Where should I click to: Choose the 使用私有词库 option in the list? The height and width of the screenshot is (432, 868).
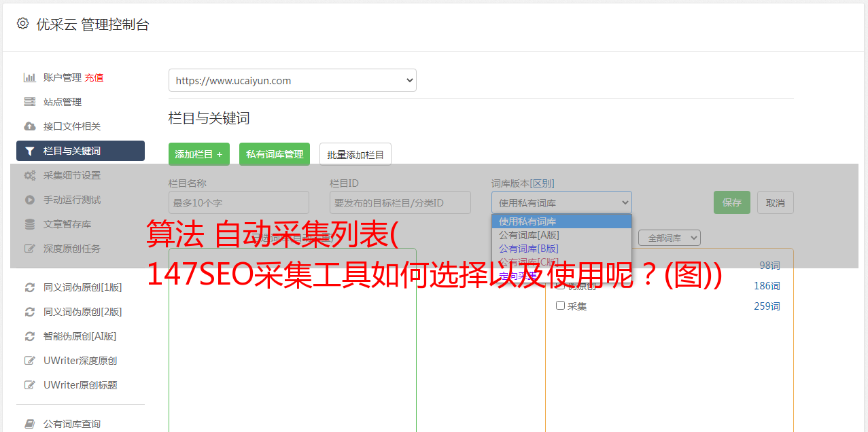[x=561, y=221]
